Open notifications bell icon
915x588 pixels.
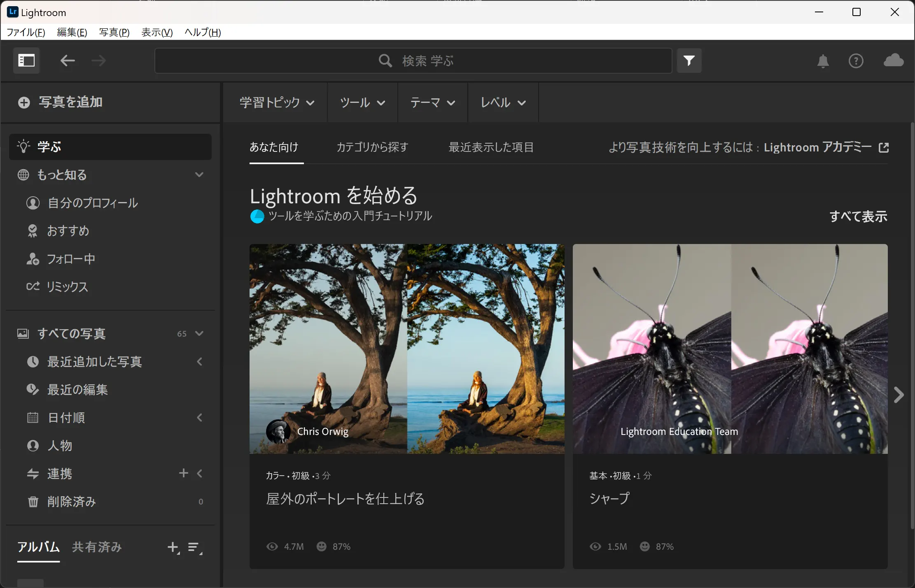[x=823, y=61]
